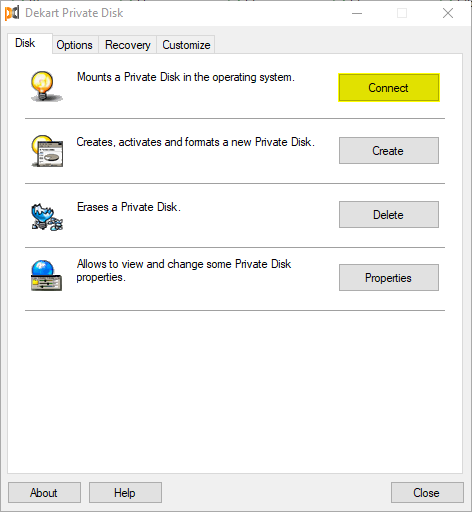The width and height of the screenshot is (472, 512).
Task: Minimize the Dekart Private Disk window
Action: 357,13
